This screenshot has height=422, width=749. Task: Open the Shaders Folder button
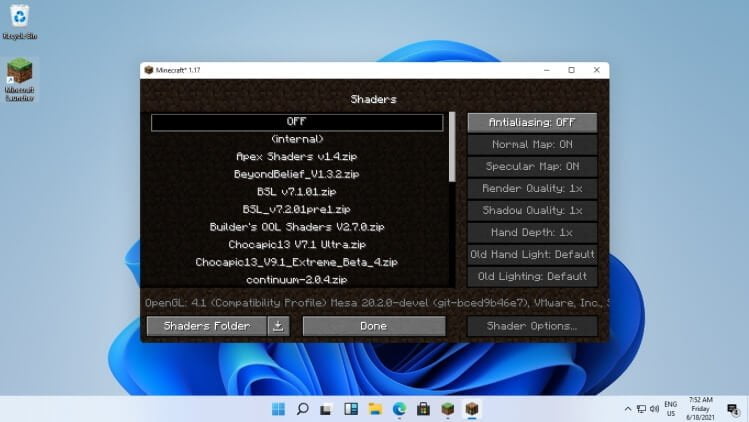207,326
